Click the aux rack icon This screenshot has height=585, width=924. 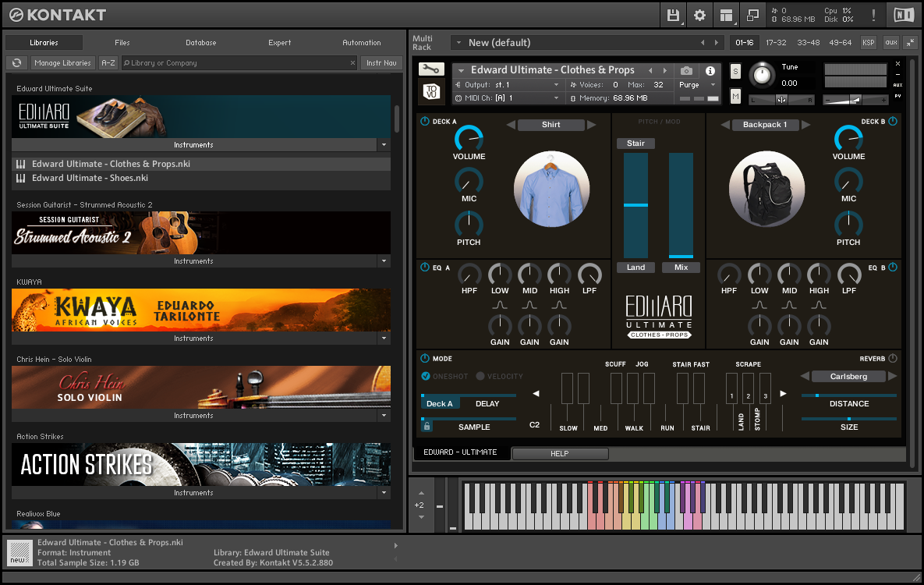891,42
